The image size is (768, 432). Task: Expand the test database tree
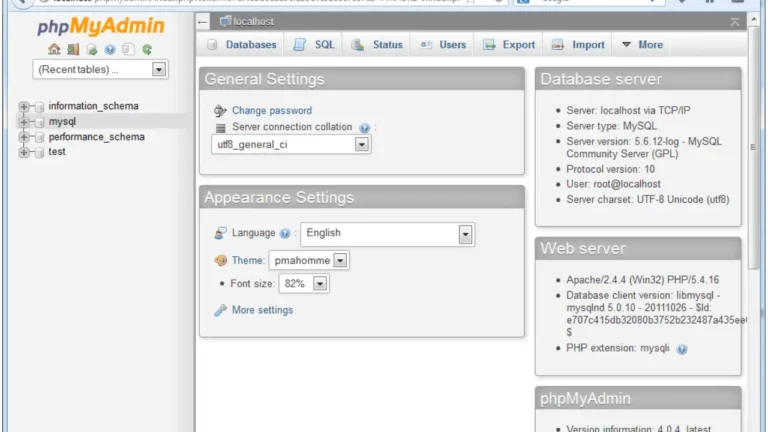point(24,152)
